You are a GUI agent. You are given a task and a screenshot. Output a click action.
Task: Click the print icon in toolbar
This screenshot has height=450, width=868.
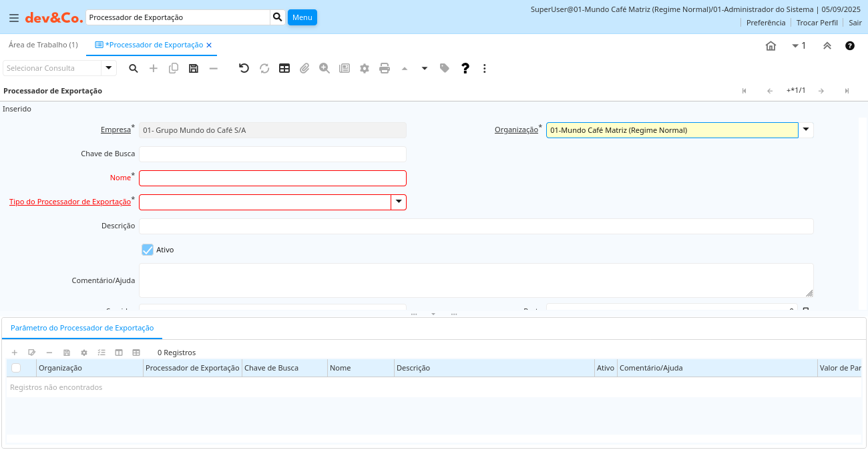(x=385, y=68)
